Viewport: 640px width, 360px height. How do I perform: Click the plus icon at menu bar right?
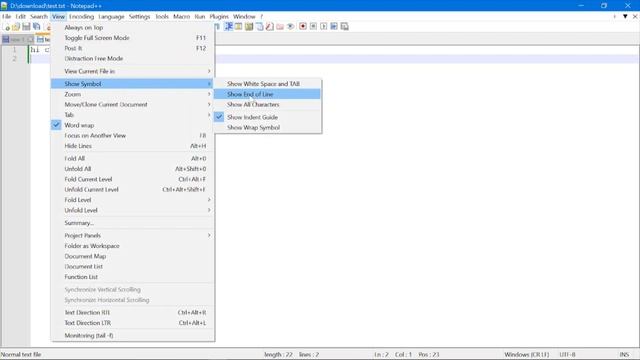[615, 16]
